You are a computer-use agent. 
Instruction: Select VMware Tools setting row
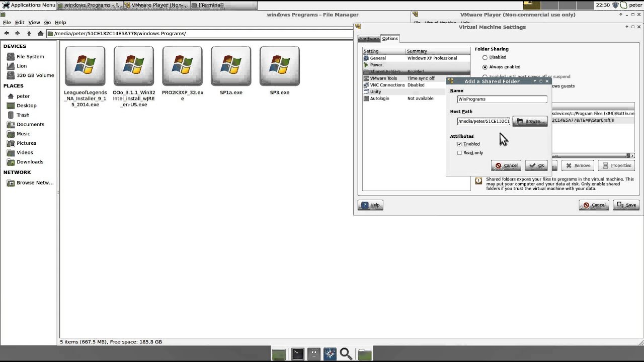(416, 78)
